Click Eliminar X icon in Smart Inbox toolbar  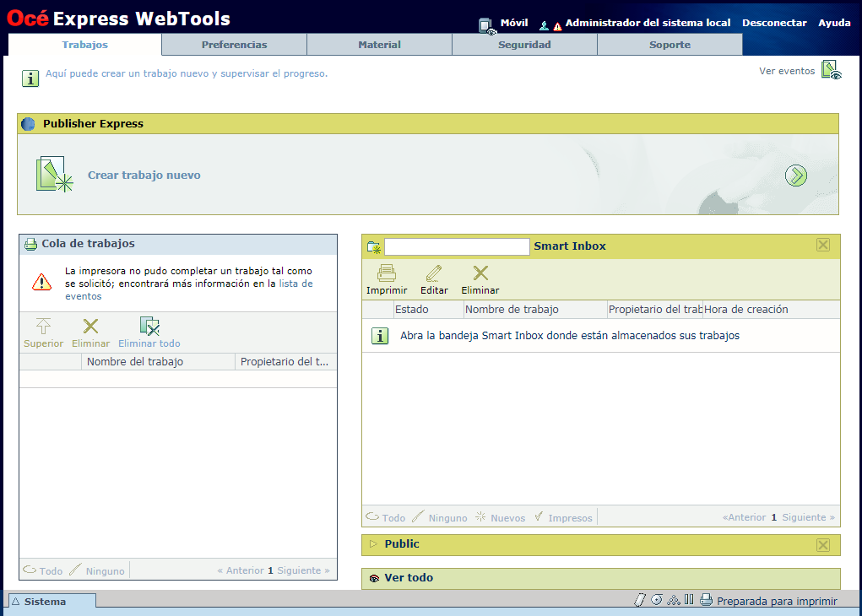480,273
